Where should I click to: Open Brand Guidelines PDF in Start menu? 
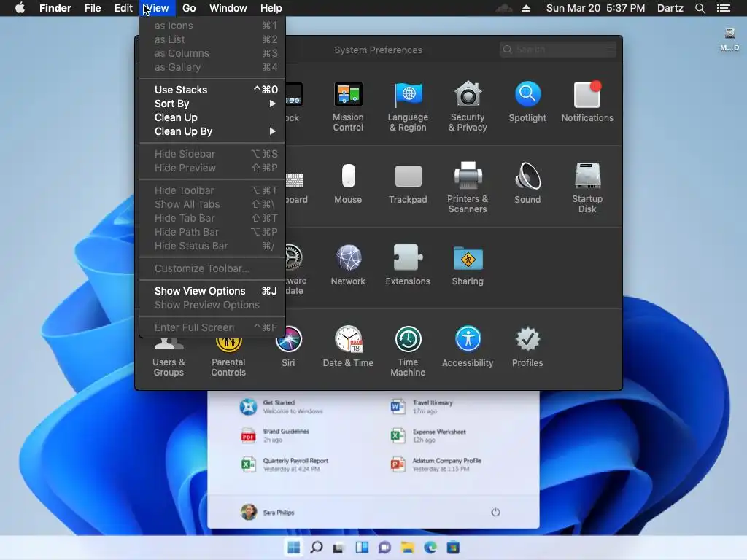[x=275, y=436]
